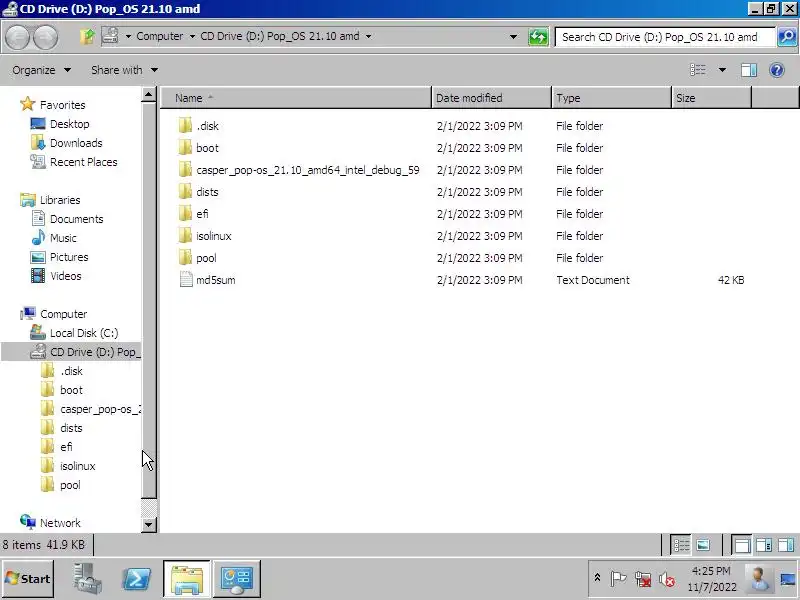Click the search magnifier icon

(x=787, y=37)
